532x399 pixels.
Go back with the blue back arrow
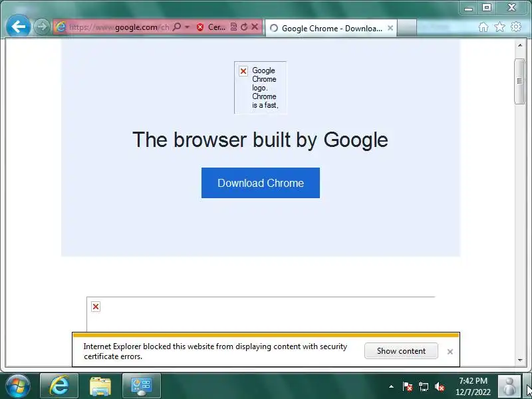(18, 26)
